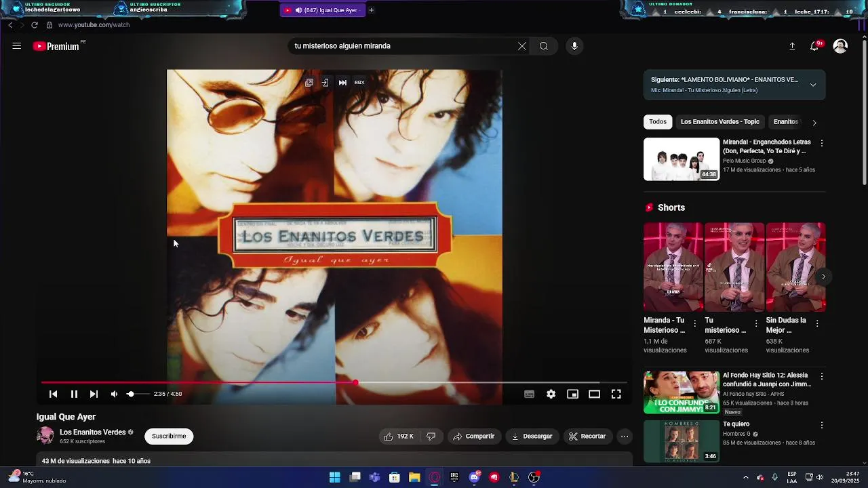Open Los Enanitos Verdes channel name link
This screenshot has width=868, height=488.
93,432
